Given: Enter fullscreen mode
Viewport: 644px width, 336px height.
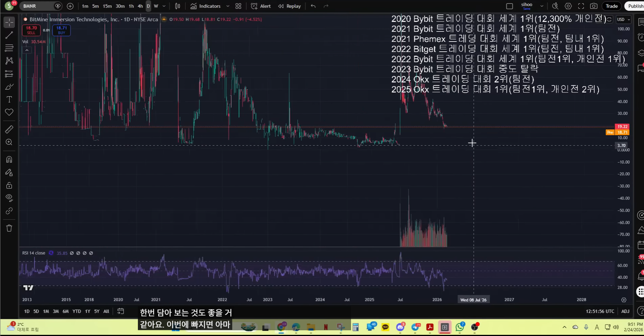Looking at the screenshot, I should 581,6.
